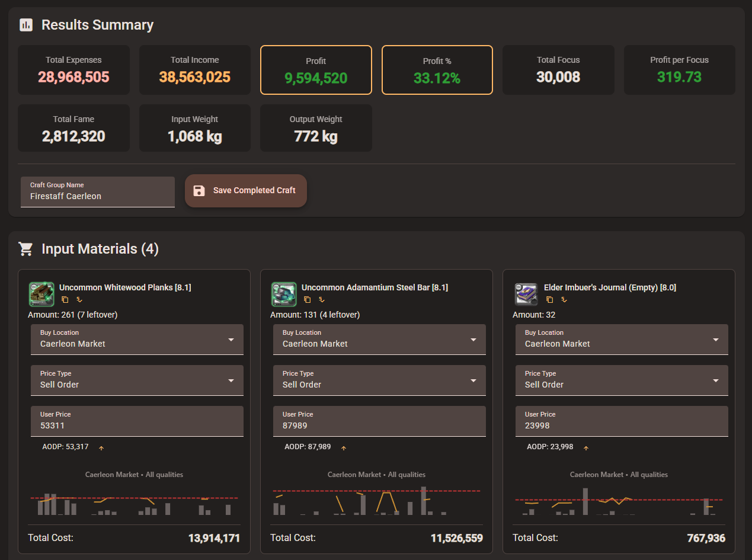Image resolution: width=752 pixels, height=560 pixels.
Task: Click the crafting-tree icon beside Whitewood Planks copy icon
Action: click(x=79, y=300)
